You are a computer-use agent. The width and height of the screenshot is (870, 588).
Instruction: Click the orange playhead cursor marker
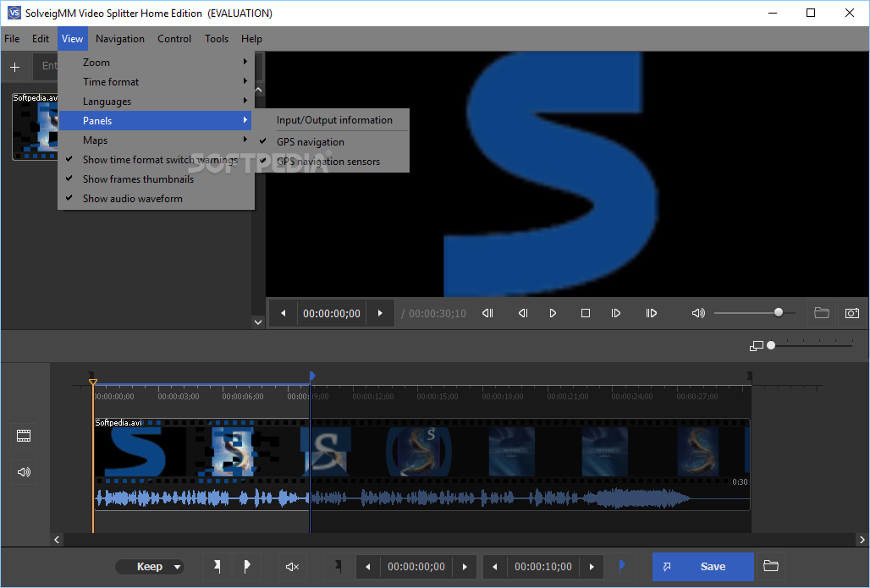(x=92, y=382)
